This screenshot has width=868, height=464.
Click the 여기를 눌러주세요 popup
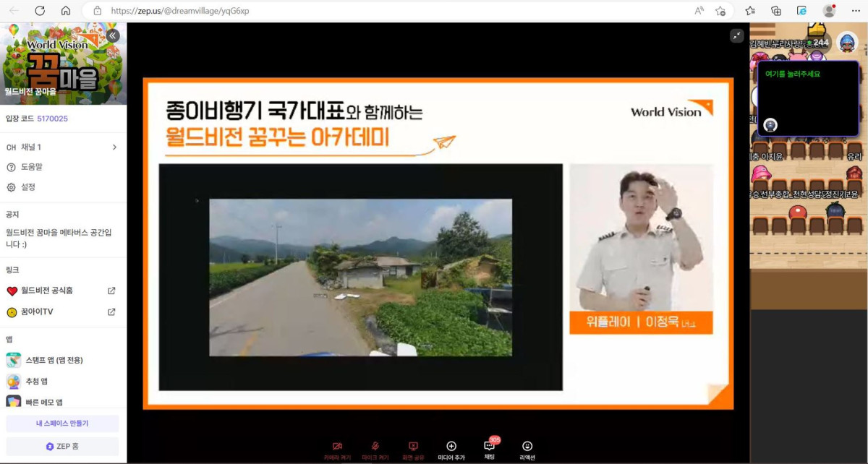click(x=808, y=99)
